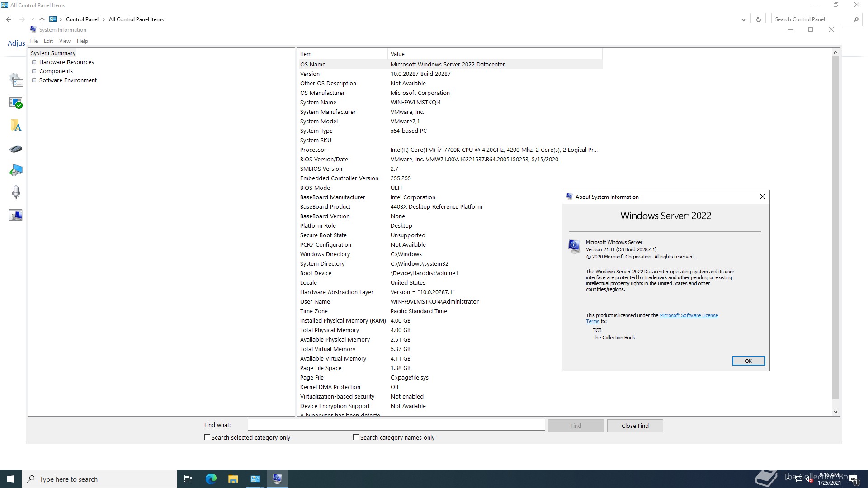This screenshot has width=868, height=488.
Task: Click the Windows Start button
Action: 11,479
